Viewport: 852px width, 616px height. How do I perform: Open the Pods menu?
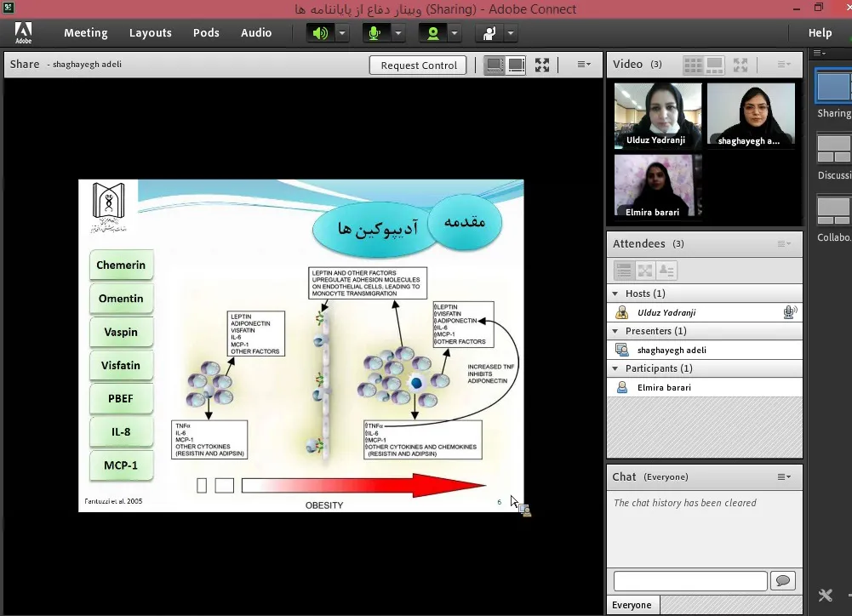tap(206, 33)
